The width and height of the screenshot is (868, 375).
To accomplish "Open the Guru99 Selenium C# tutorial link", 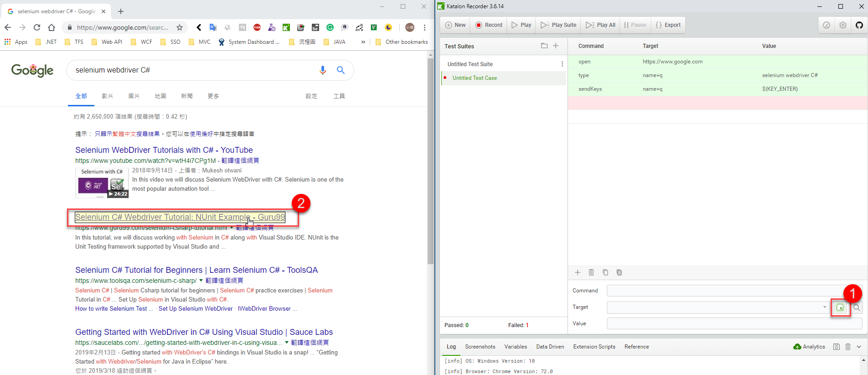I will pyautogui.click(x=180, y=217).
